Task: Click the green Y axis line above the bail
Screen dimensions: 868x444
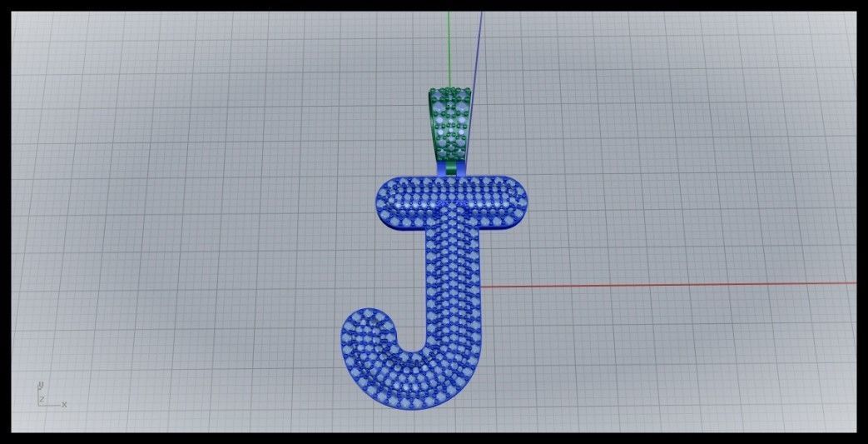Action: 449,49
